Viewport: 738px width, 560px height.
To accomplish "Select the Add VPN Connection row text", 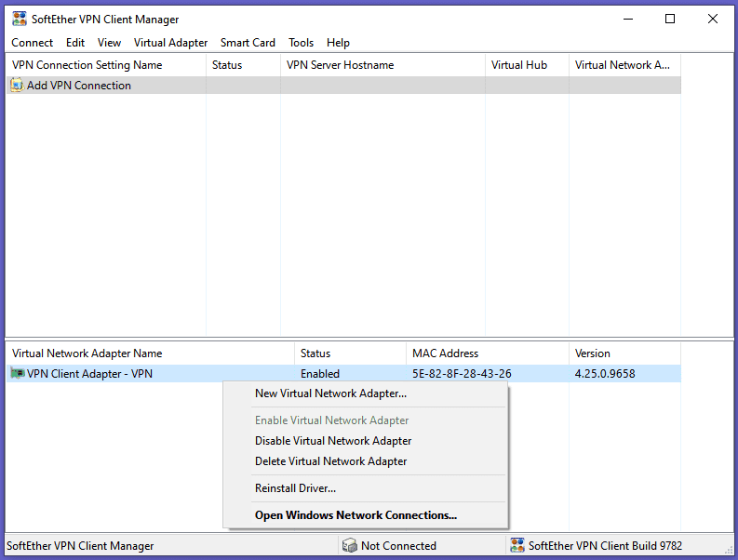I will [x=78, y=86].
